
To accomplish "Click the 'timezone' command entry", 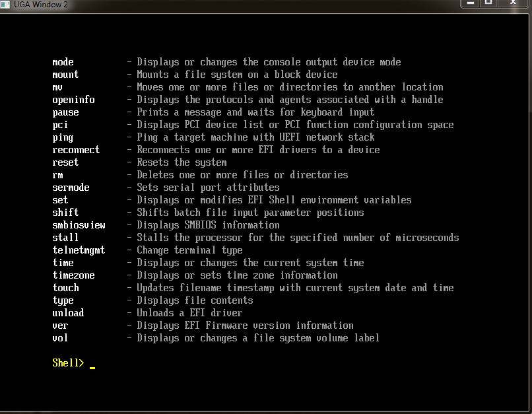I will (73, 275).
